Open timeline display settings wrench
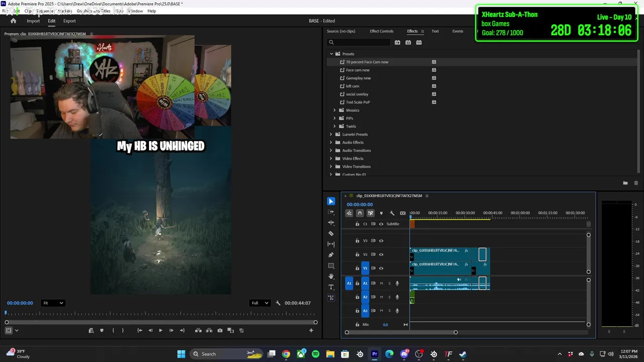Screen dimensions: 644x362 [392, 213]
